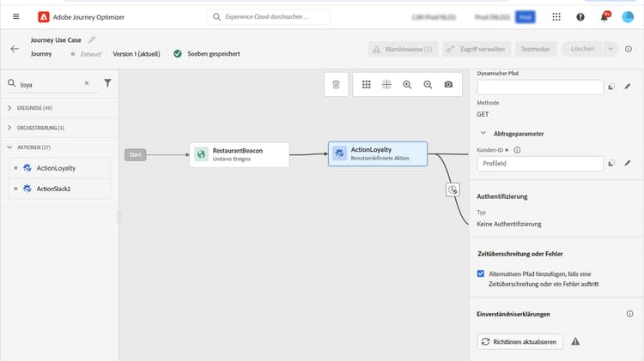This screenshot has height=361, width=644.
Task: Click the auto-arrange grid dots icon
Action: tap(367, 85)
